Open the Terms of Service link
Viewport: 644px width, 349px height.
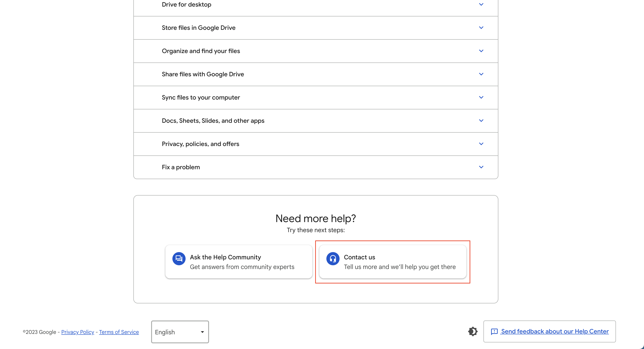tap(119, 332)
